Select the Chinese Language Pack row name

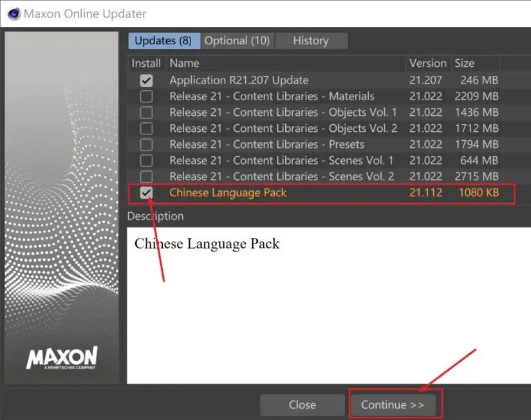pos(228,192)
